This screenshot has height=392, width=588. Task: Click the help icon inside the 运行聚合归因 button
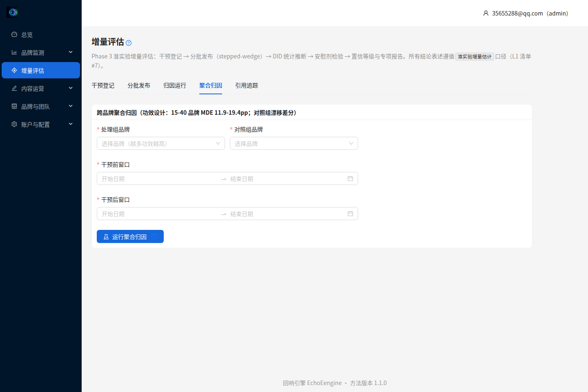click(x=154, y=236)
